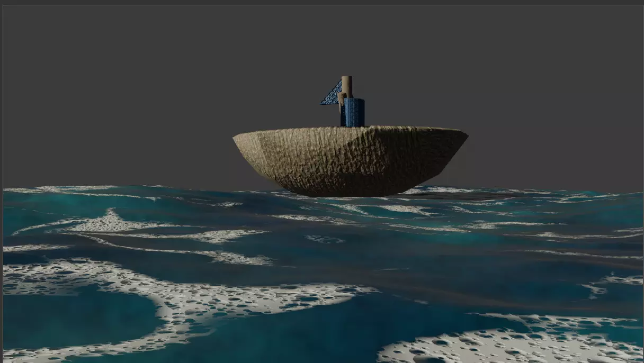Viewport: 644px width, 363px height.
Task: Click the blue cylinder cabin on the boat
Action: (354, 112)
